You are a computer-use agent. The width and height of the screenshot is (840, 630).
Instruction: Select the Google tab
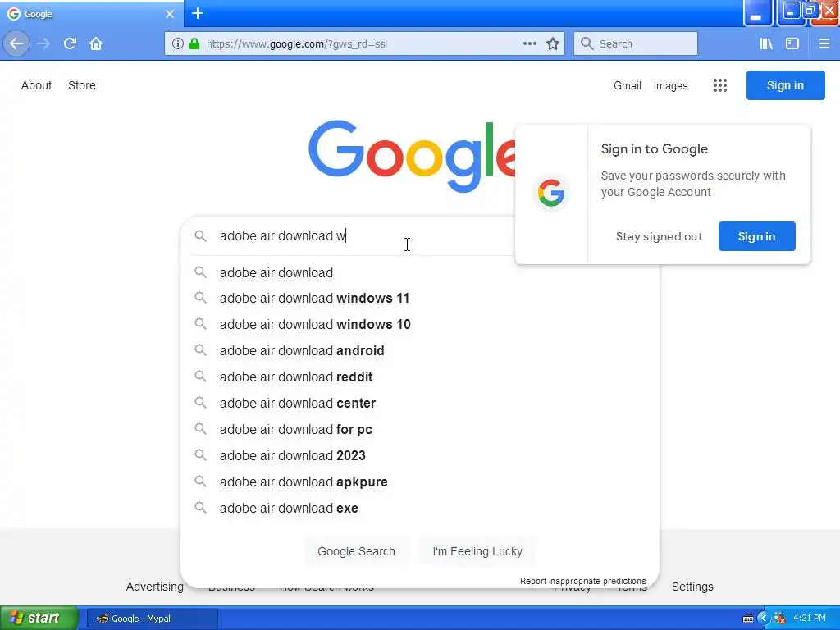point(91,14)
